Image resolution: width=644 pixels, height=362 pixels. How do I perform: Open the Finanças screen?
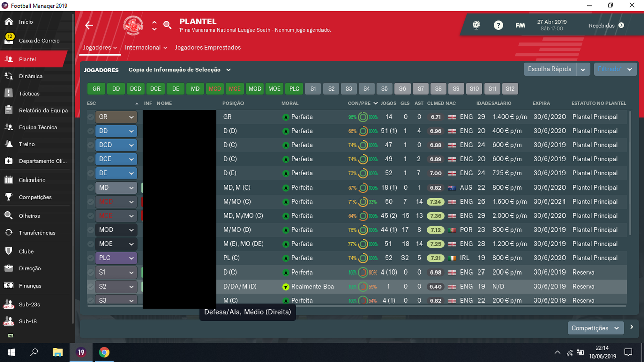click(x=30, y=286)
